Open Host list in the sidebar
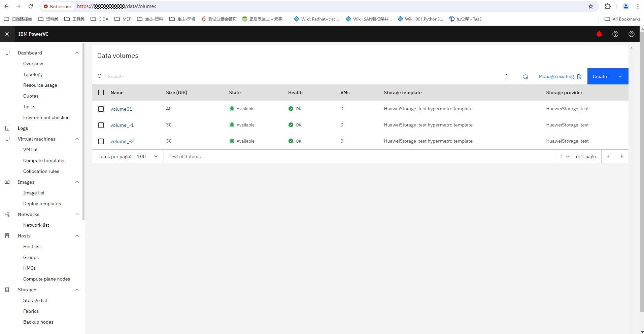 (32, 247)
